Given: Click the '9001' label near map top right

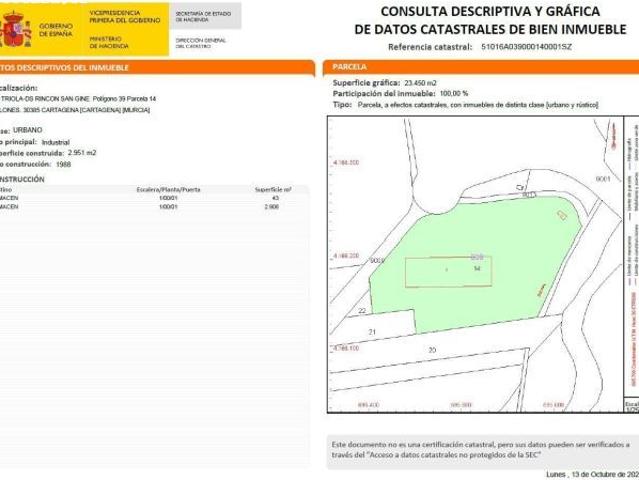Looking at the screenshot, I should coord(603,179).
